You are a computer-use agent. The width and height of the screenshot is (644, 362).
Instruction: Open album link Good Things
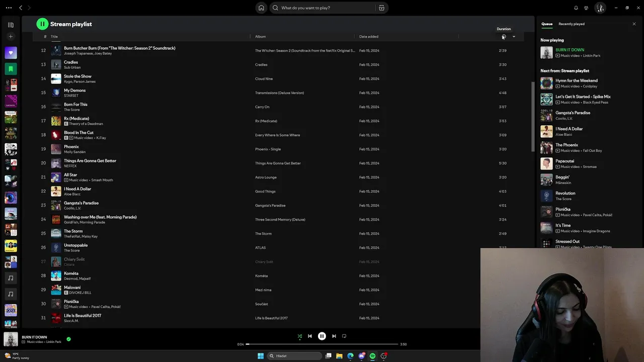point(265,191)
